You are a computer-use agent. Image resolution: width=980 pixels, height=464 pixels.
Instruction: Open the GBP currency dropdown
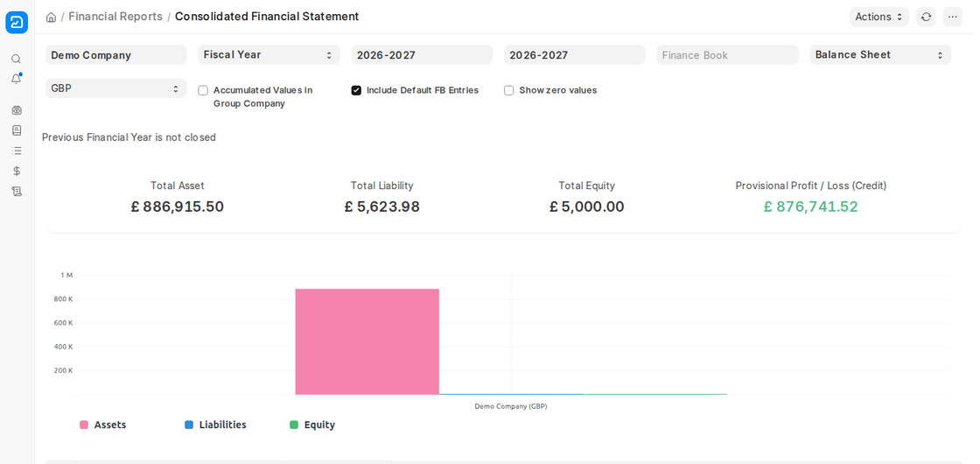click(116, 88)
